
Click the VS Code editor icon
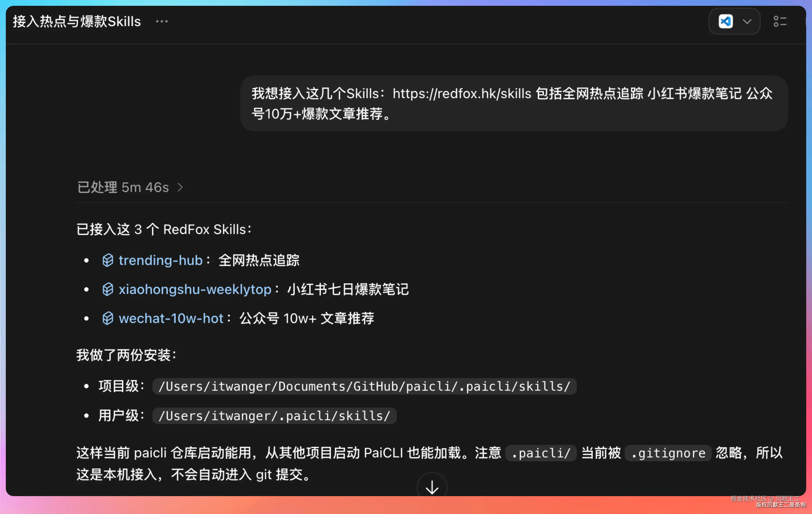(725, 22)
